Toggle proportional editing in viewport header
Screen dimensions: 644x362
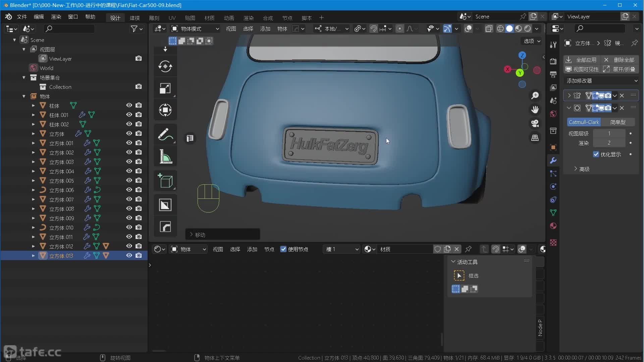399,29
